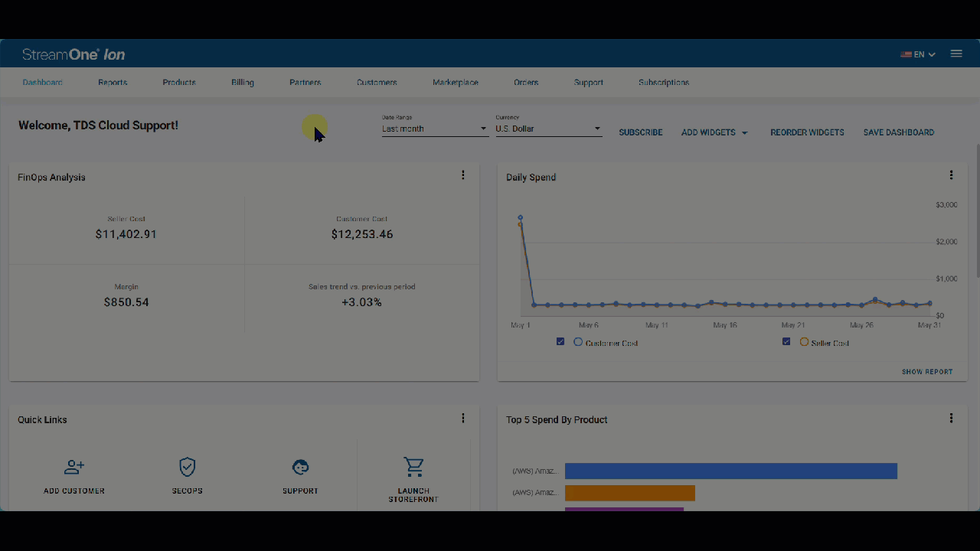This screenshot has width=980, height=551.
Task: Click the SecOps shield icon
Action: tap(188, 467)
